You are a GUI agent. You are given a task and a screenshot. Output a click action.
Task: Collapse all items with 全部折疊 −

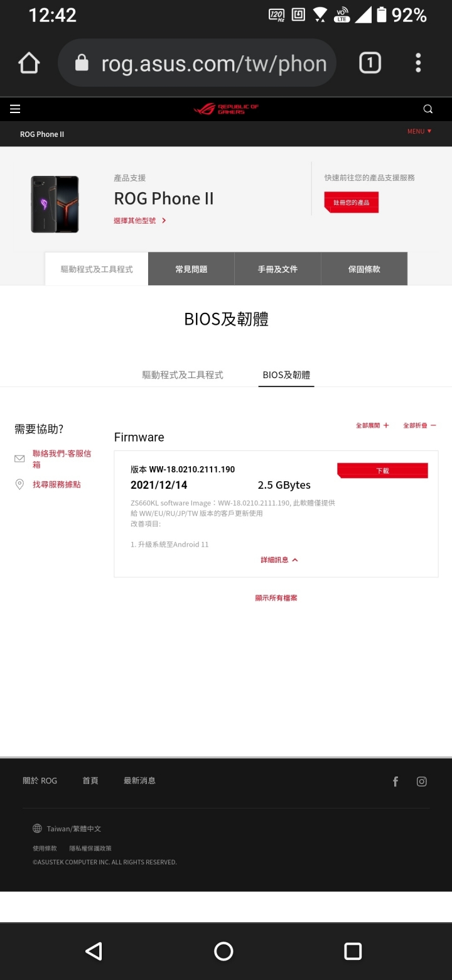tap(419, 425)
